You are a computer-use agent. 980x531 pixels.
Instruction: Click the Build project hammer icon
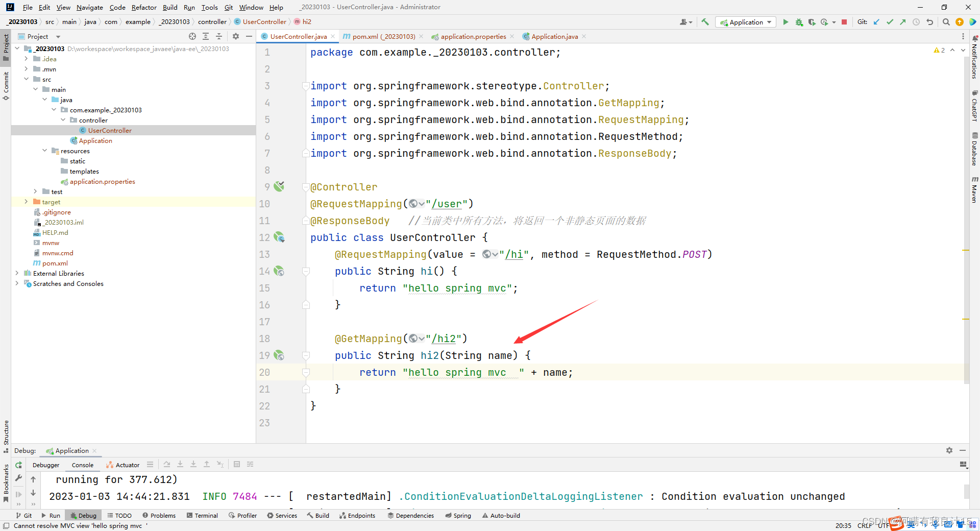(705, 22)
